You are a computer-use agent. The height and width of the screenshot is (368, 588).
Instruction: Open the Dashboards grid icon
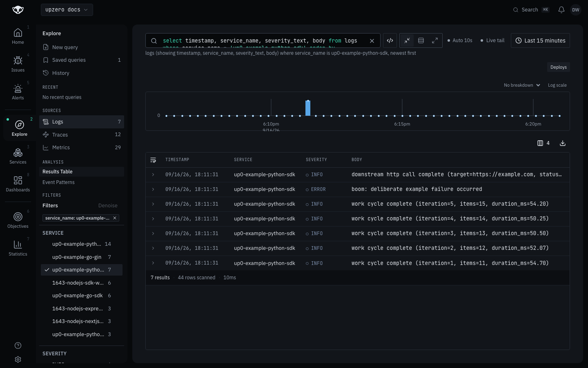tap(18, 184)
